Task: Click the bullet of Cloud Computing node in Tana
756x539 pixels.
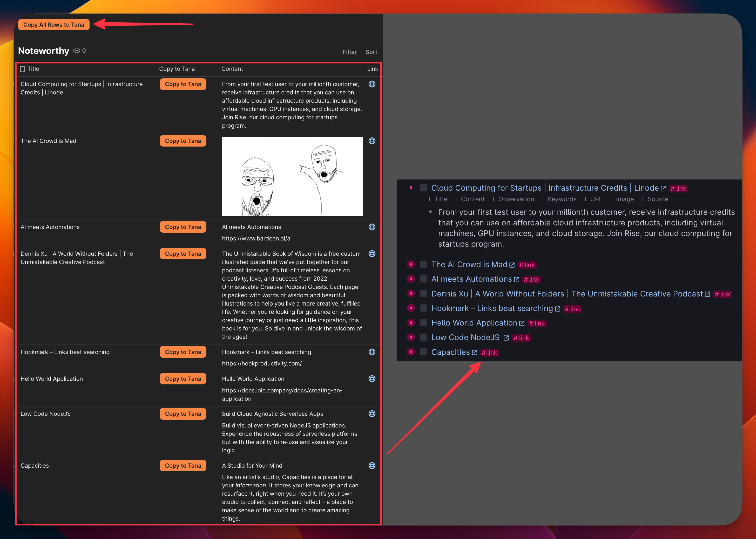Action: 411,188
